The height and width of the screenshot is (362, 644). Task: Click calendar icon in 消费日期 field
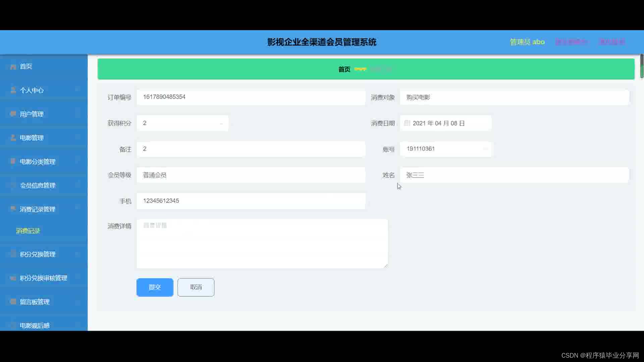coord(407,123)
